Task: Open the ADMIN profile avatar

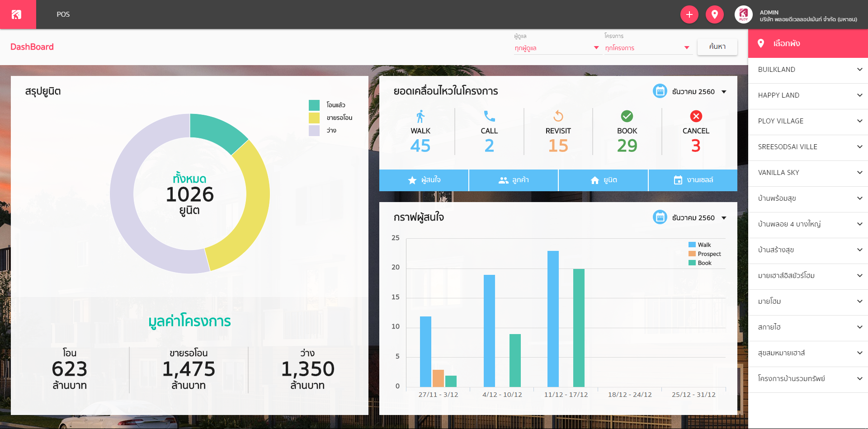Action: click(x=743, y=14)
